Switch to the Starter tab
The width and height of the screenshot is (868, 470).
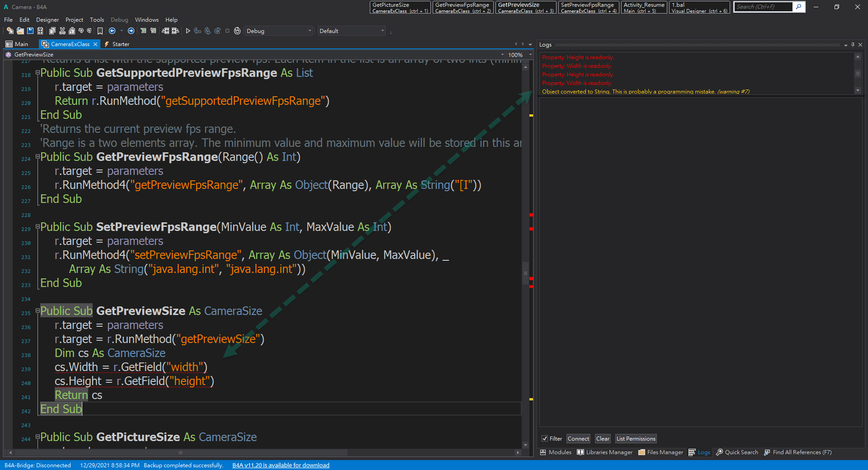click(120, 44)
